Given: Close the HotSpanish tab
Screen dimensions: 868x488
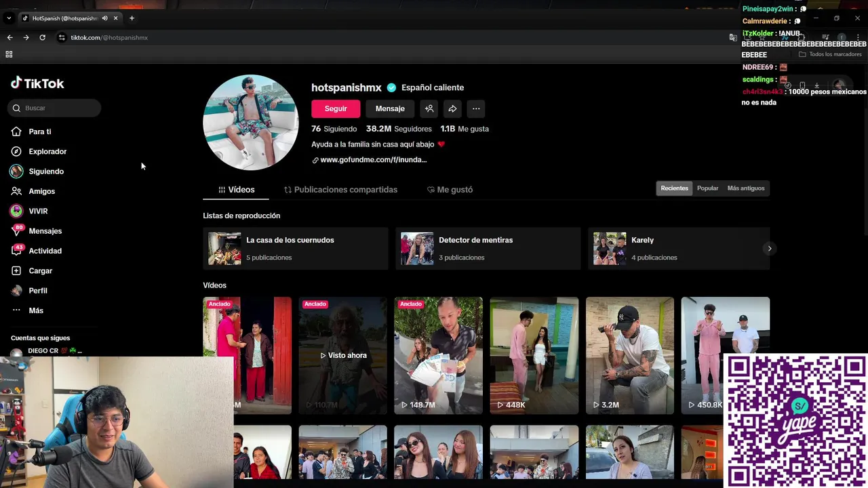Looking at the screenshot, I should (115, 18).
